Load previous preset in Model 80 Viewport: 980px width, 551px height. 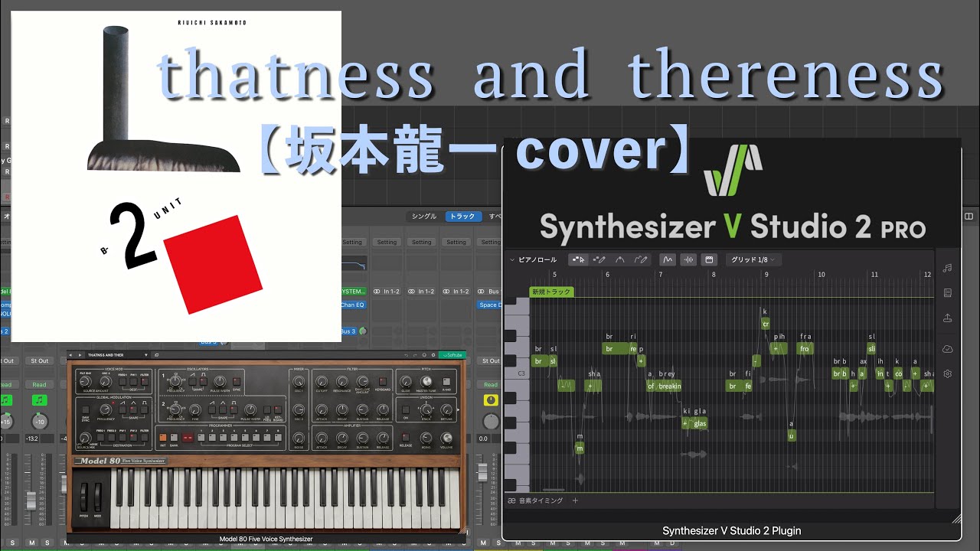pyautogui.click(x=70, y=354)
